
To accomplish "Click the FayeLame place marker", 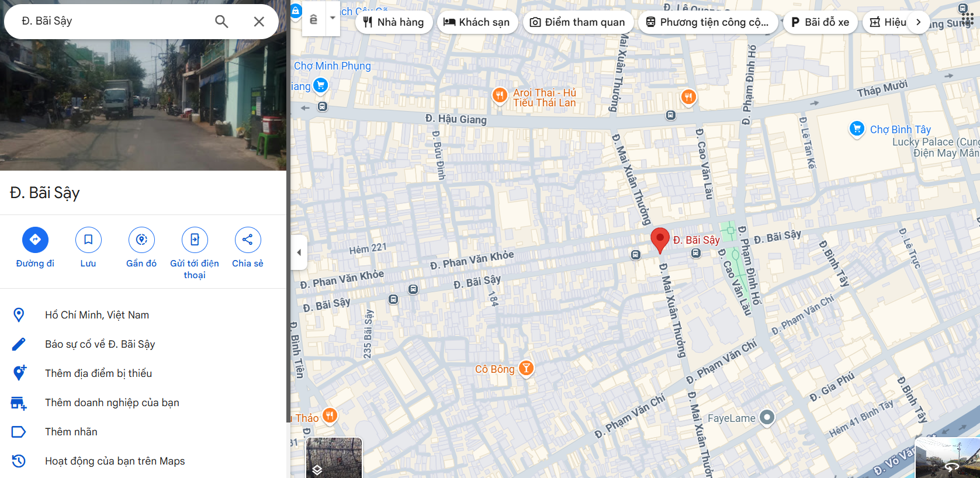I will [767, 418].
